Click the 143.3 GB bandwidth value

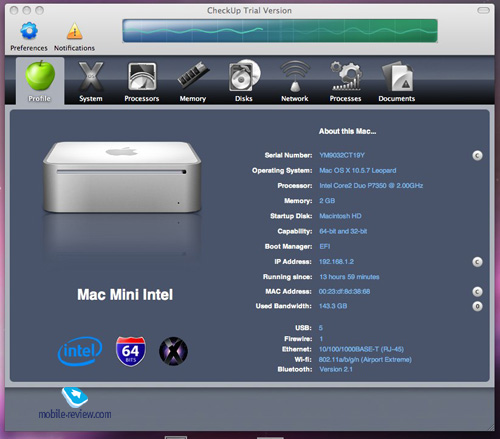click(333, 306)
